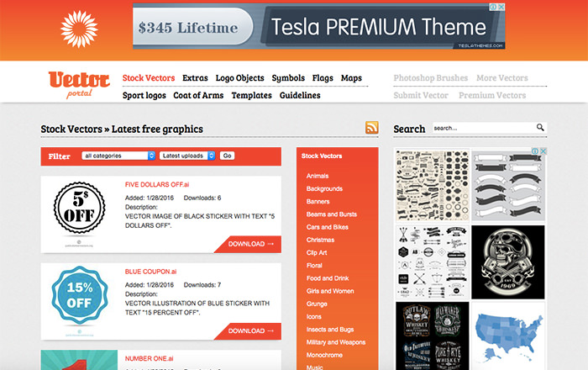Open the Guidelines page
Image resolution: width=588 pixels, height=370 pixels.
tap(300, 95)
